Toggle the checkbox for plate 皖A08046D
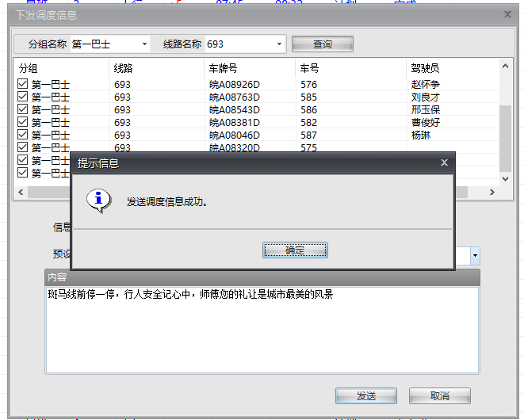Viewport: 524px width, 420px height. 22,136
